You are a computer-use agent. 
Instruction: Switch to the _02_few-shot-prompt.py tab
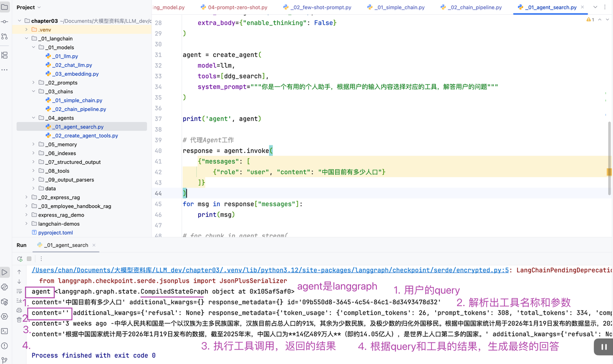point(317,7)
